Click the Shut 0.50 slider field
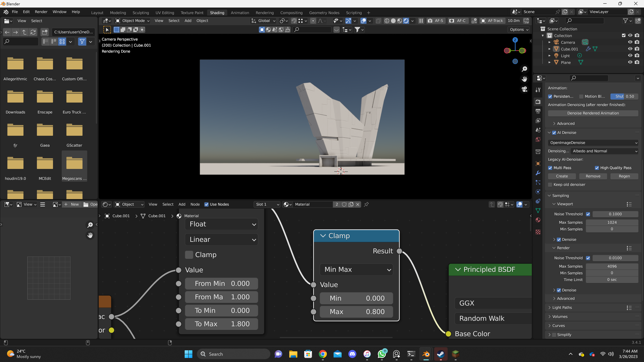The width and height of the screenshot is (644, 362). click(x=624, y=96)
